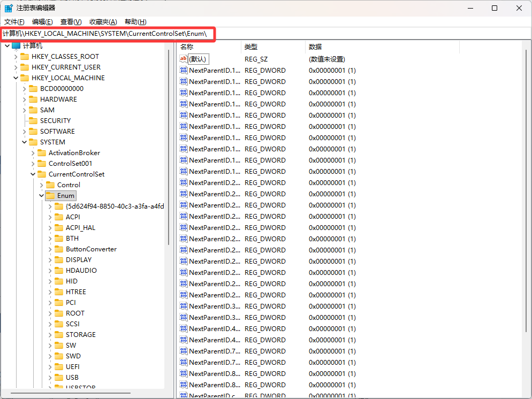Image resolution: width=532 pixels, height=399 pixels.
Task: Expand the DISPLAY subkey arrow
Action: point(50,260)
